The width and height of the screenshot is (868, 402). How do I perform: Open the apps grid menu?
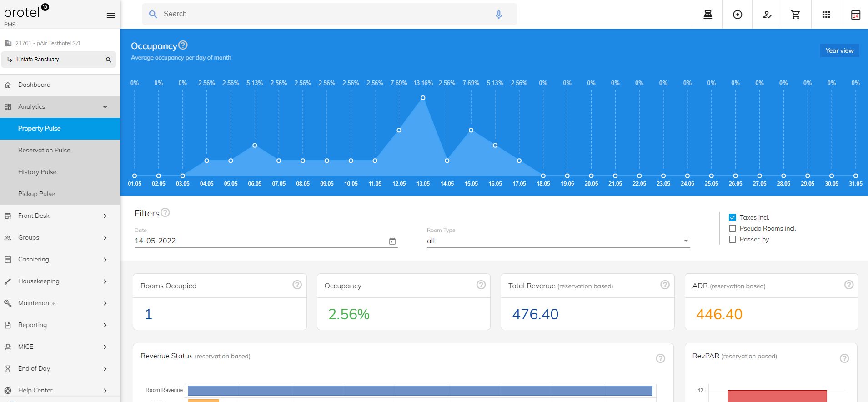(826, 15)
